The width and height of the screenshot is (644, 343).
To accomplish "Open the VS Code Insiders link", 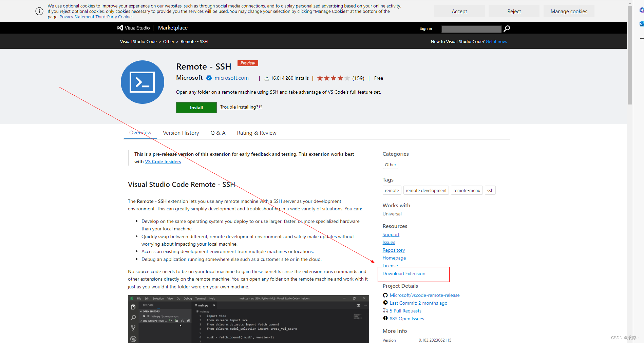I will tap(163, 161).
